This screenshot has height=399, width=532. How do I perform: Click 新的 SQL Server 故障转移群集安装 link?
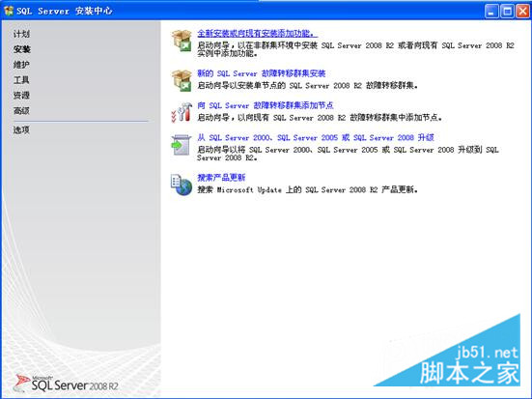(262, 73)
